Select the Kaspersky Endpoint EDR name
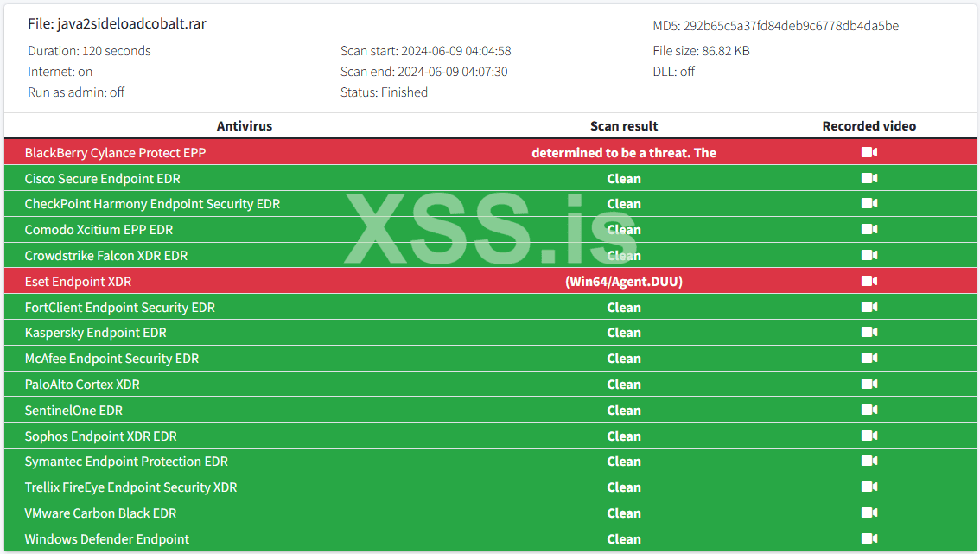 coord(96,334)
